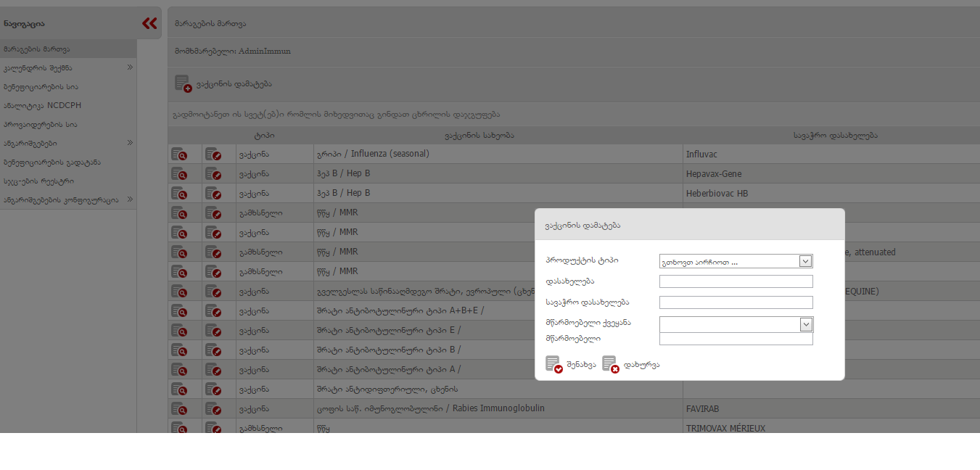The width and height of the screenshot is (980, 470).
Task: Select ანალიტიკა NCDCPH in the navigation menu
Action: [x=42, y=106]
